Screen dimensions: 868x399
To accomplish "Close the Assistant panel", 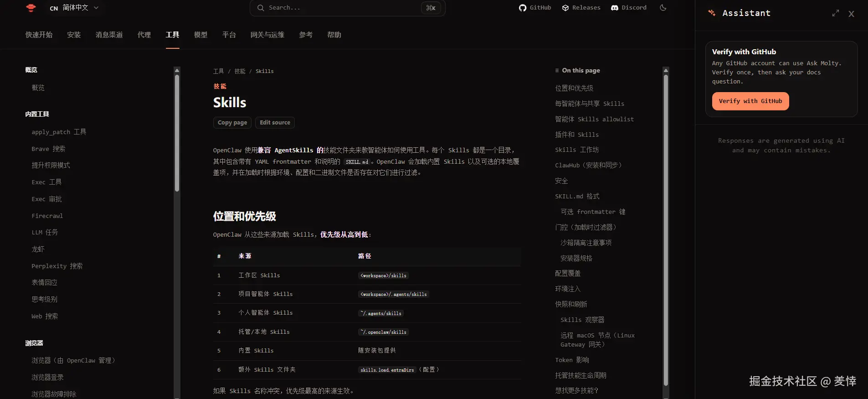I will [x=851, y=14].
